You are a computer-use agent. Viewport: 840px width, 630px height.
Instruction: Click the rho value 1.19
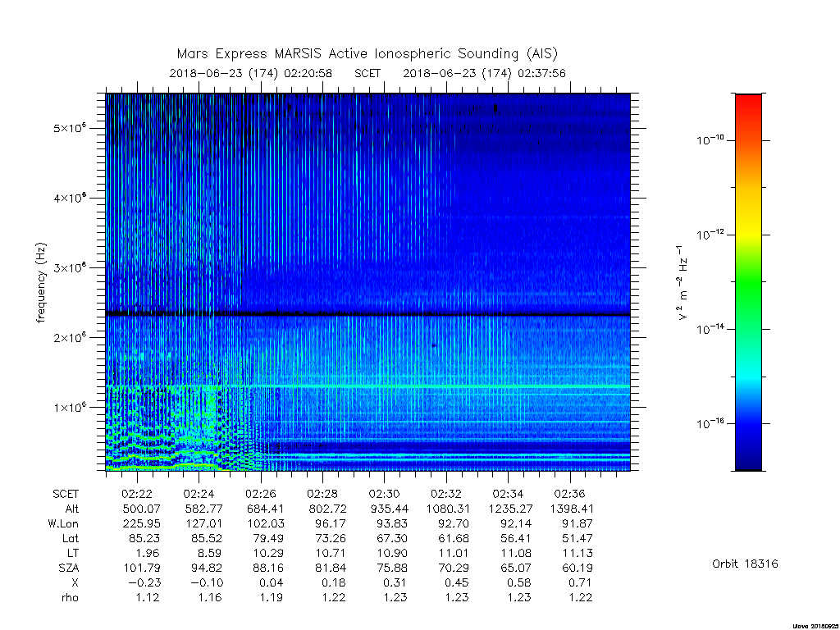pyautogui.click(x=272, y=598)
